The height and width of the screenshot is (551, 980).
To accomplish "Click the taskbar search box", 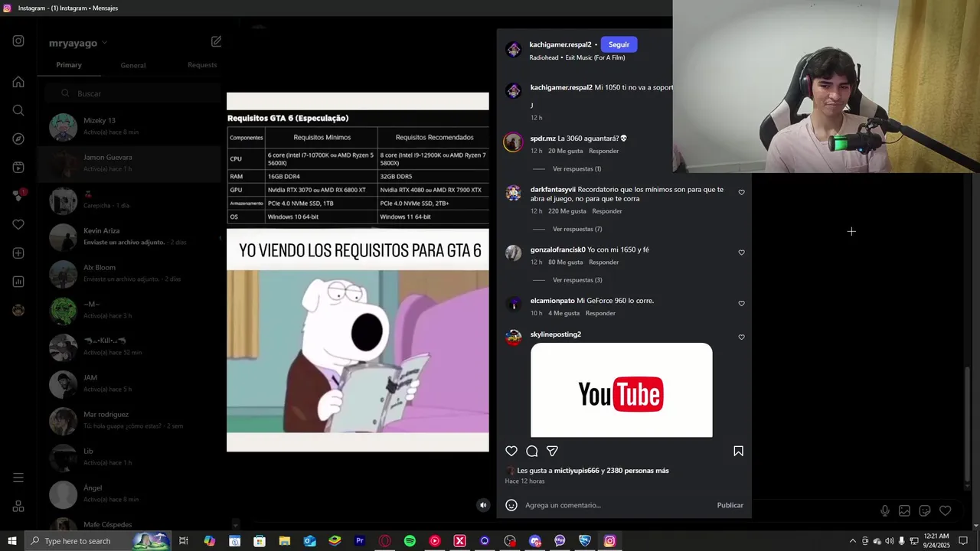I will [97, 541].
